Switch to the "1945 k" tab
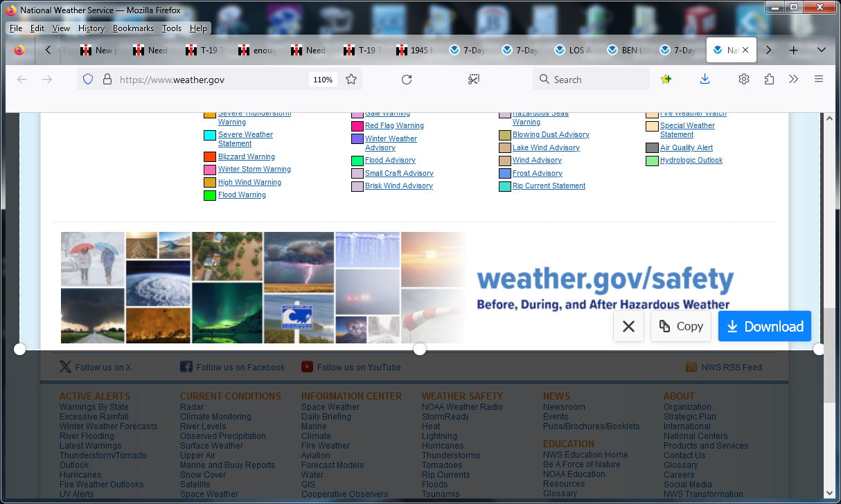The image size is (841, 504). [415, 50]
